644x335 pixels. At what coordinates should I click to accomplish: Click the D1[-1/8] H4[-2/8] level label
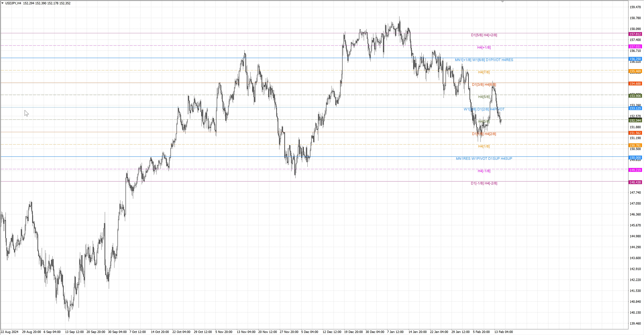tap(484, 183)
